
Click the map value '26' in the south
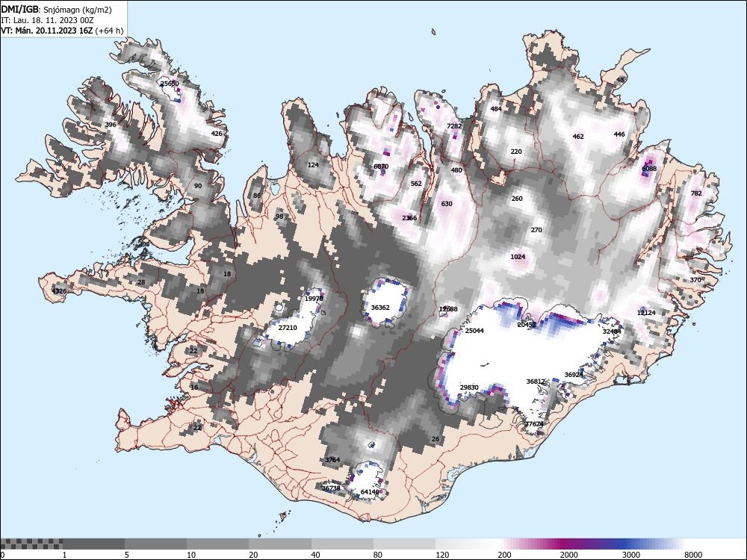pyautogui.click(x=436, y=439)
